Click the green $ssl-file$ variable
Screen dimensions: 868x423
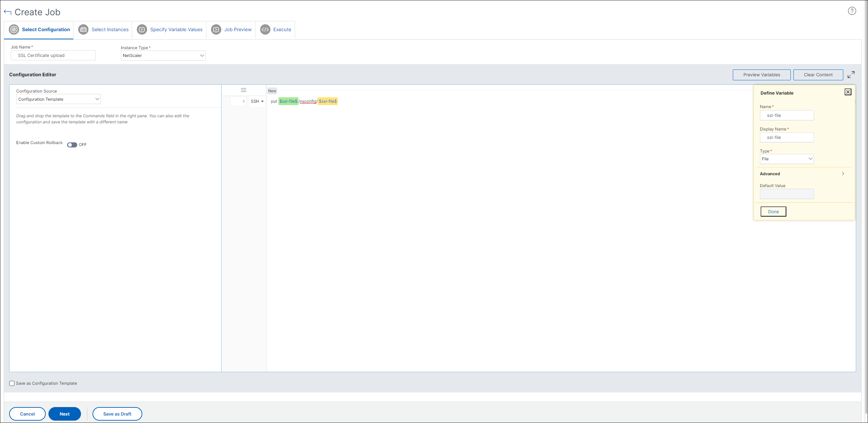pos(288,101)
